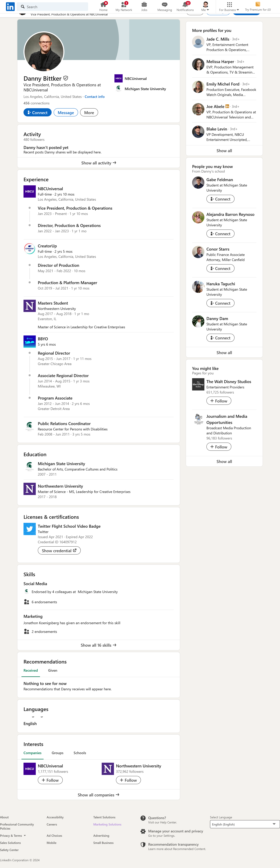This screenshot has width=280, height=868.
Task: Show all companies
Action: [x=98, y=795]
